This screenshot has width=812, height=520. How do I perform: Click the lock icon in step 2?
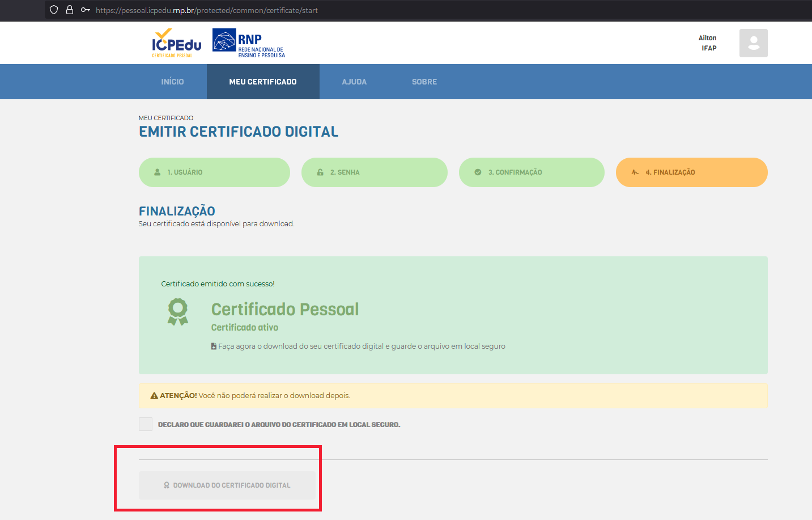click(320, 172)
